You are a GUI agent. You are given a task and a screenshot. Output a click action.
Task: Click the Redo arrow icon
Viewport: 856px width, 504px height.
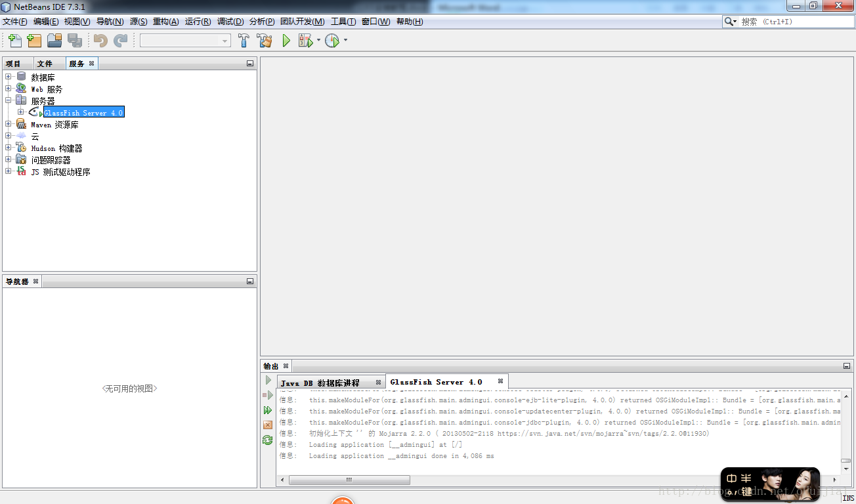click(x=120, y=41)
